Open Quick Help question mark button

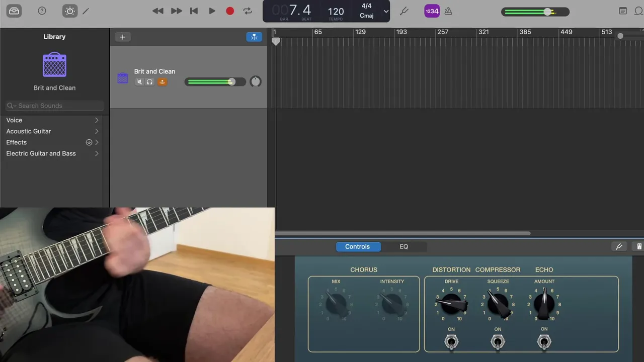coord(42,11)
